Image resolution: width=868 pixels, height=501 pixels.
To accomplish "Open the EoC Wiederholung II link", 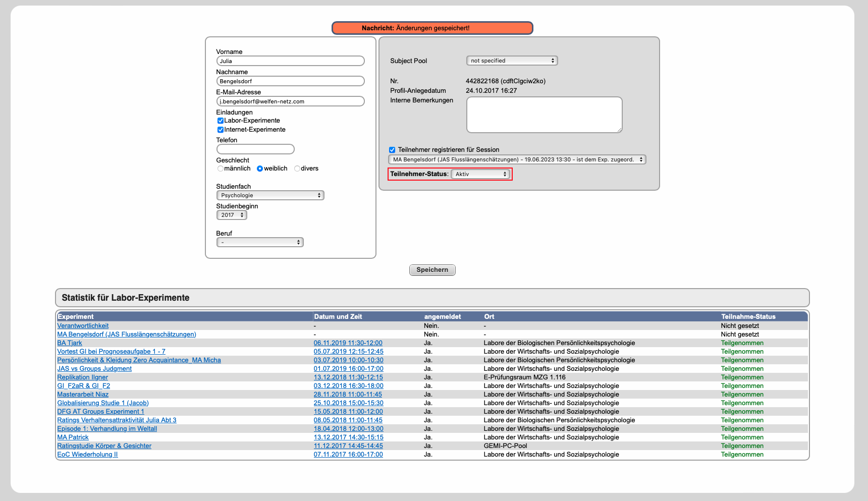I will coord(87,455).
